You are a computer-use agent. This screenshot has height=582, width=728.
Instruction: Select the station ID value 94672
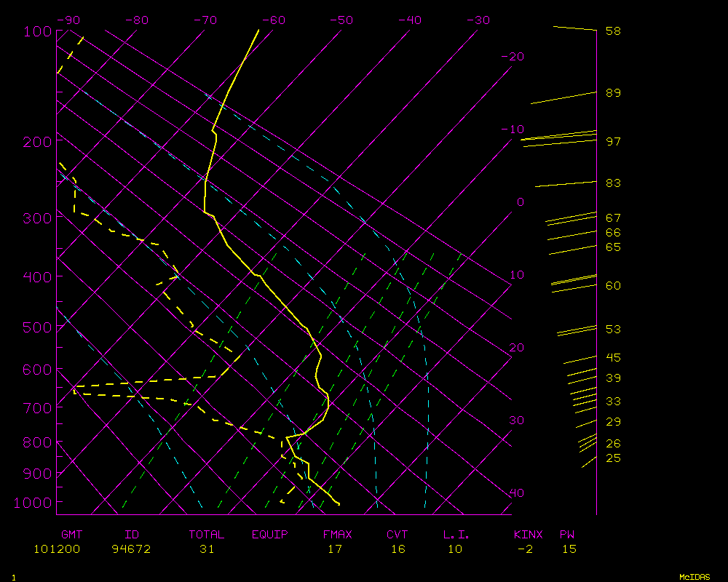(131, 549)
